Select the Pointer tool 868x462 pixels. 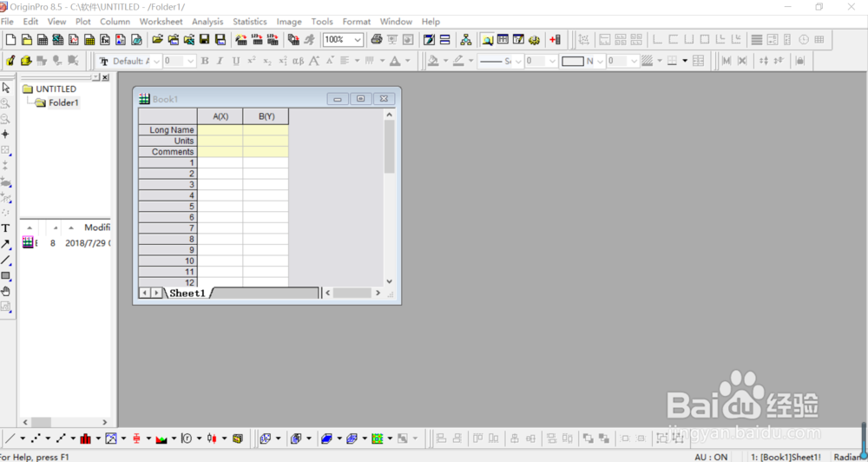click(x=5, y=88)
